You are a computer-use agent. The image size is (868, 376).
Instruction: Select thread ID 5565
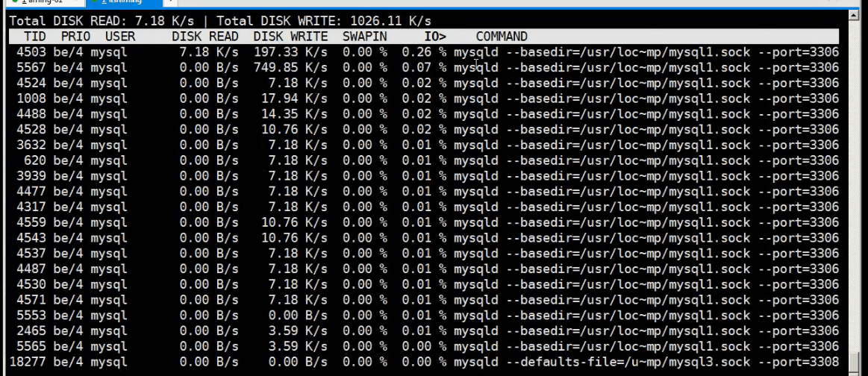31,346
